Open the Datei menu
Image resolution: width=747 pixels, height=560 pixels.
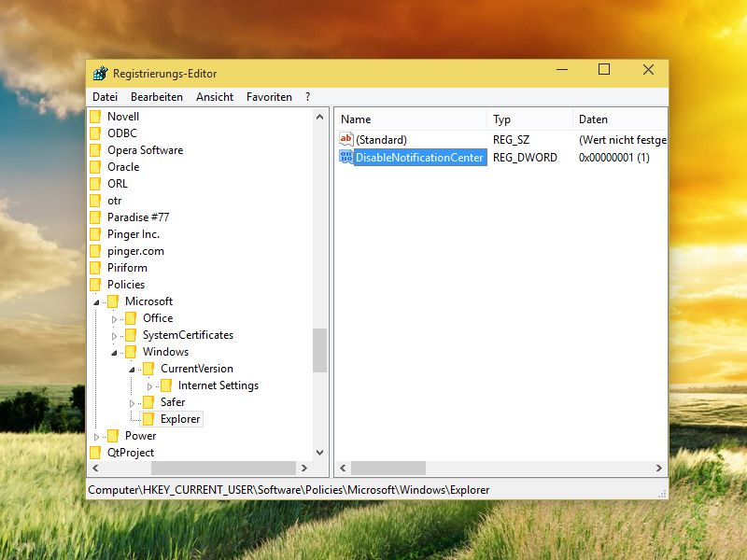coord(106,97)
